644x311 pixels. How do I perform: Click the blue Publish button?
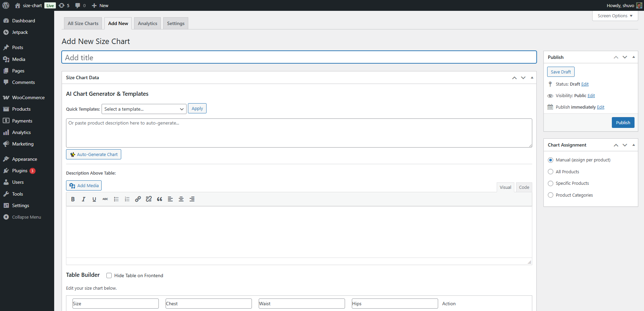[623, 123]
